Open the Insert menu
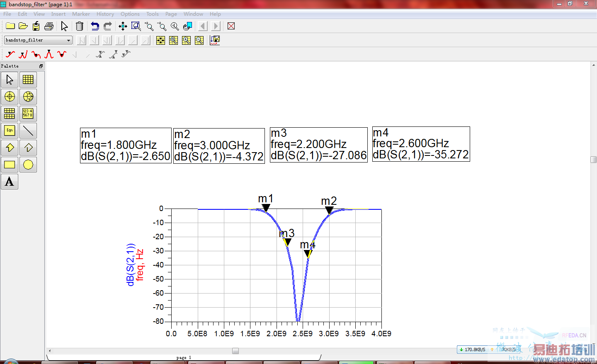This screenshot has width=597, height=364. [58, 14]
